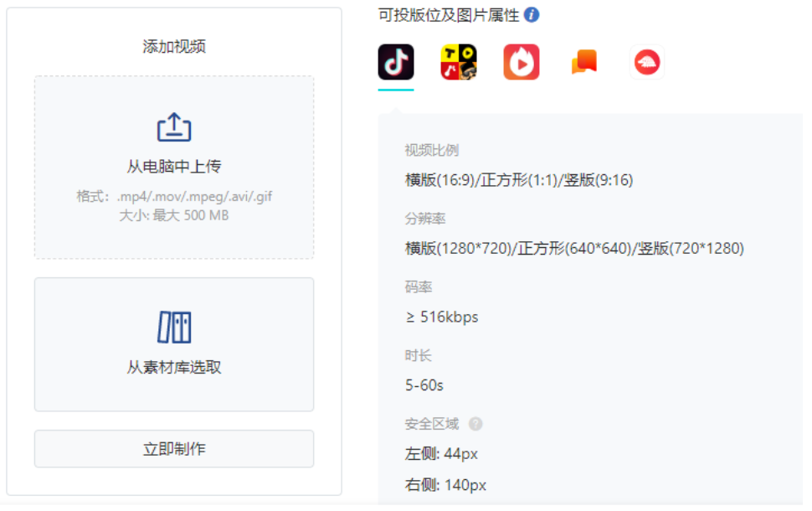Select the yellow-black mosaic app placement icon
812x511 pixels.
(x=458, y=62)
